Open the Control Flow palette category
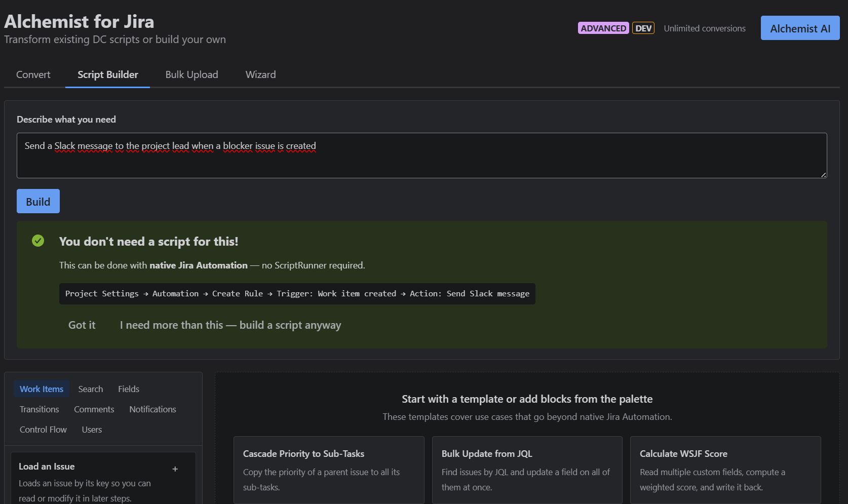Image resolution: width=848 pixels, height=504 pixels. coord(43,430)
